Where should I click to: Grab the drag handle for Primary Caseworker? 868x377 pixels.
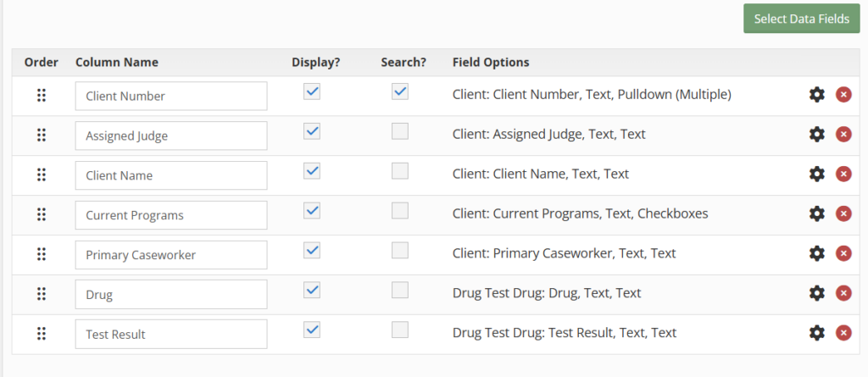pyautogui.click(x=41, y=254)
